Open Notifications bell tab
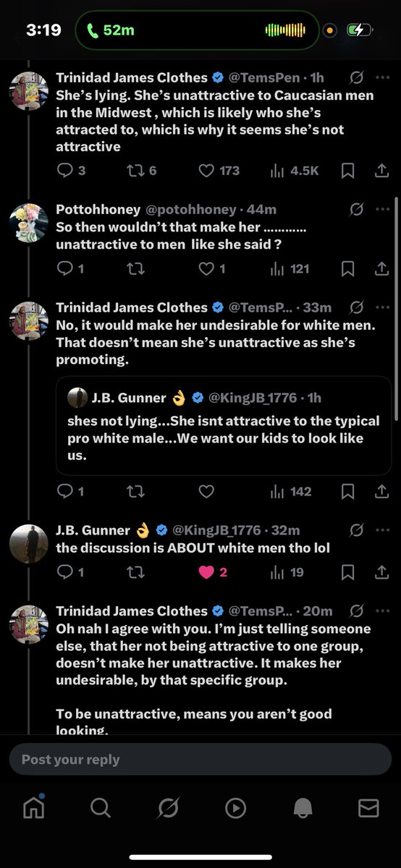This screenshot has width=401, height=868. (302, 808)
